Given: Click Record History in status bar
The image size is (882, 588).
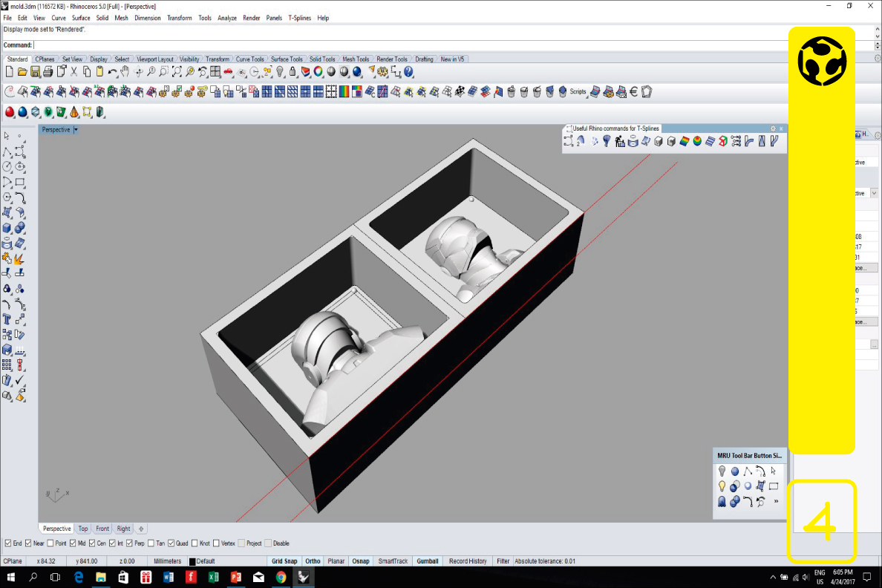Looking at the screenshot, I should point(468,561).
